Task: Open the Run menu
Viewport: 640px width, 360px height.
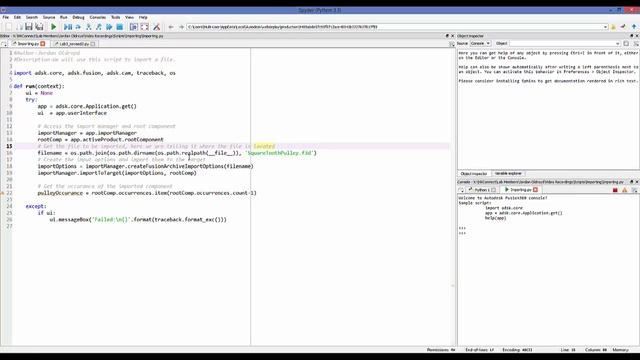Action: click(64, 18)
